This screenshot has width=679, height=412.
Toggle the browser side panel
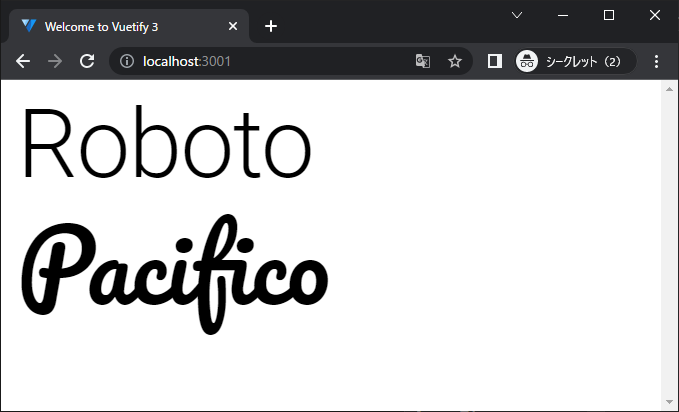(495, 61)
